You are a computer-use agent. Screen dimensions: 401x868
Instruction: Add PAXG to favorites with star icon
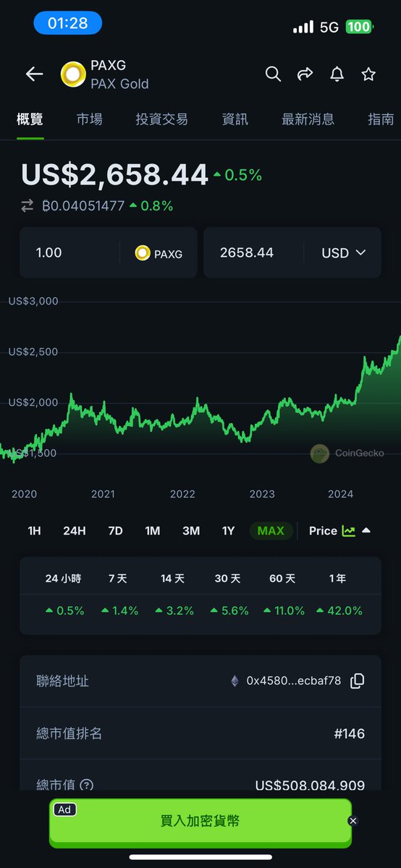(x=368, y=74)
